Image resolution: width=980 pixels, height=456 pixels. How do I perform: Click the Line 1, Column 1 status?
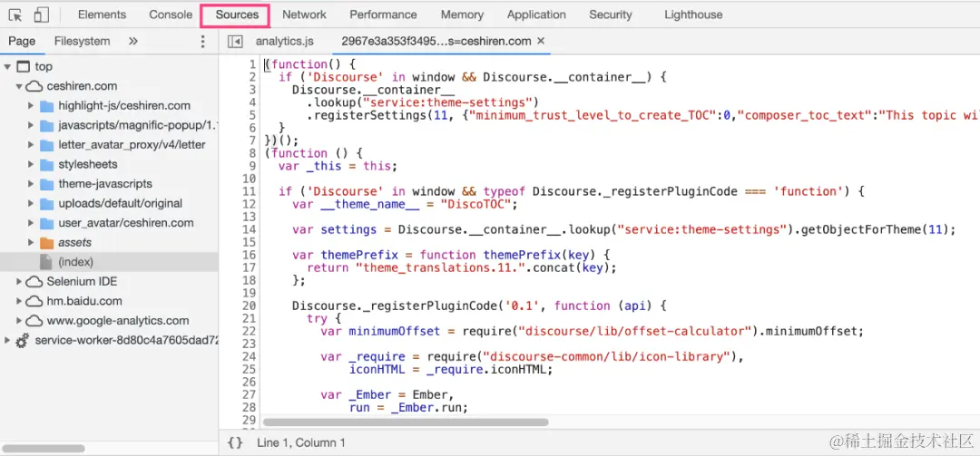pos(300,443)
